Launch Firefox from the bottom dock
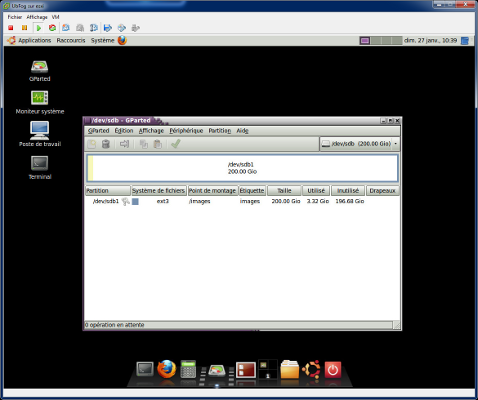The image size is (478, 400). (x=166, y=369)
